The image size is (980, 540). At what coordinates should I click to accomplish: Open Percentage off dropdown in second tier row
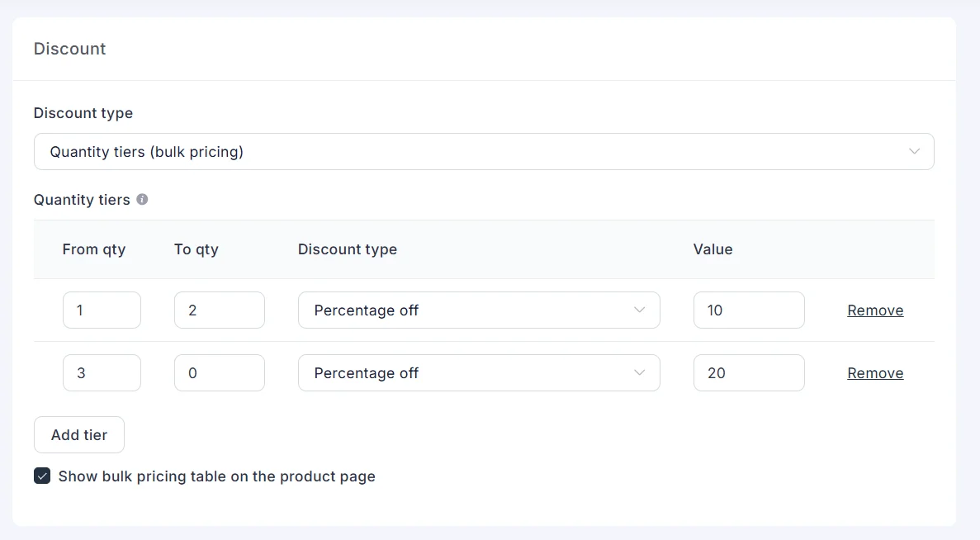coord(479,372)
